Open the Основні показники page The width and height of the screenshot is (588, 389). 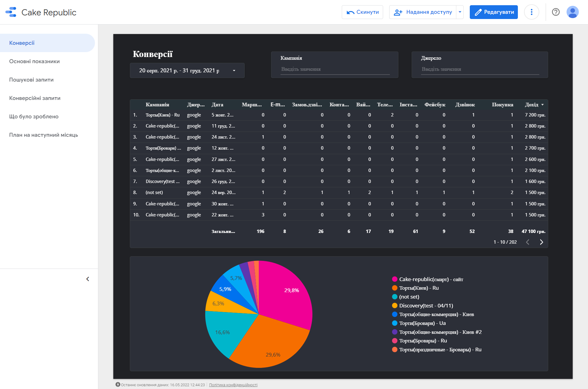pos(34,61)
